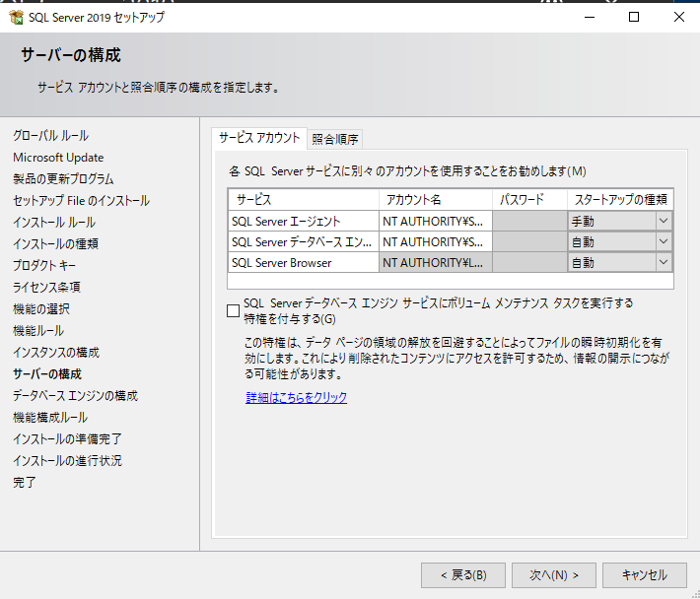Switch to the サービス アカウント tab
The height and width of the screenshot is (599, 700).
[259, 138]
